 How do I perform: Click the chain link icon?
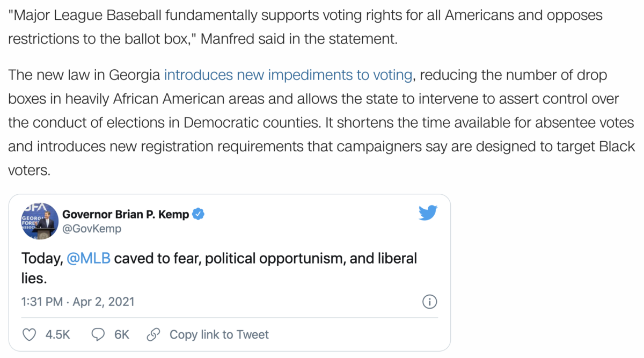pyautogui.click(x=153, y=335)
